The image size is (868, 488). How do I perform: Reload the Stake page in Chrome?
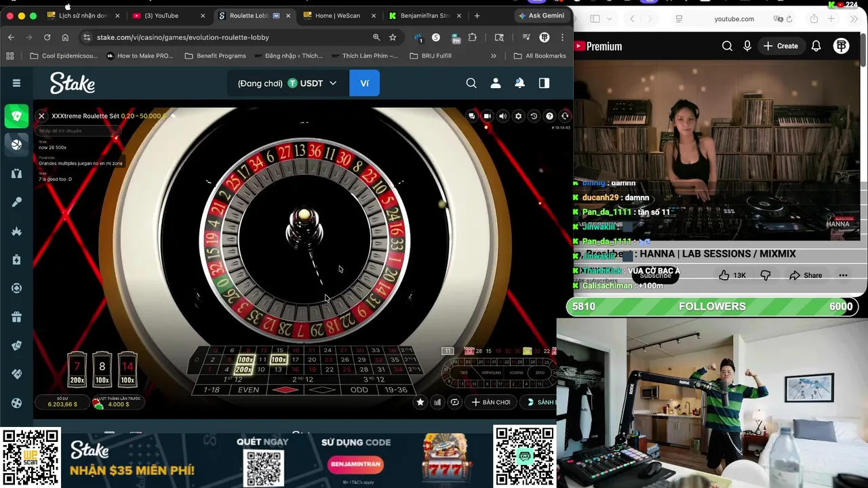47,37
